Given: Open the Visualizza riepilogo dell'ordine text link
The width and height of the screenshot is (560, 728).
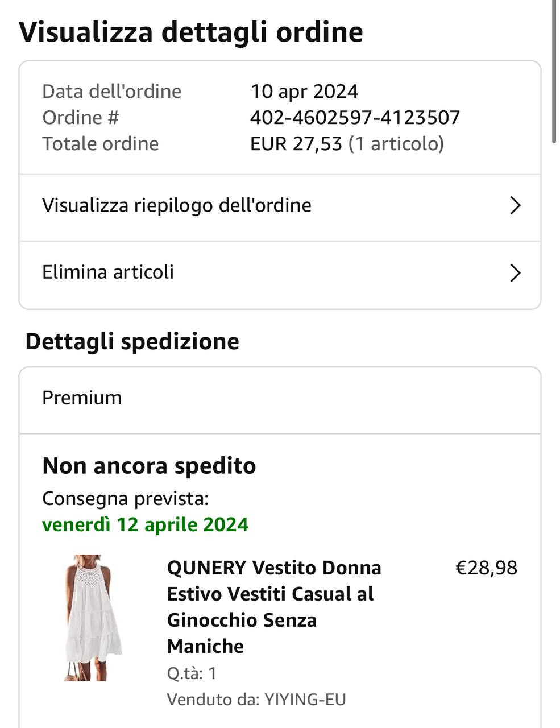Looking at the screenshot, I should click(177, 205).
